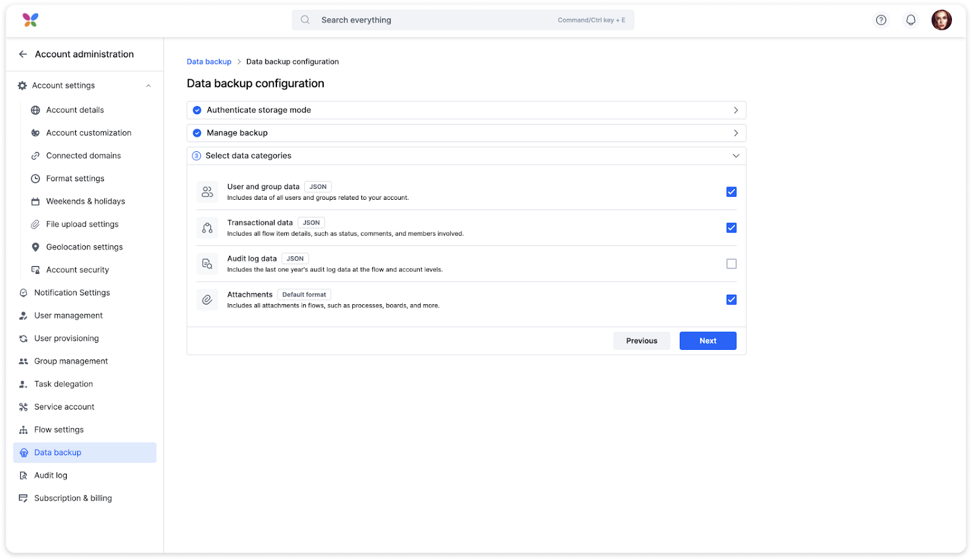Click the Service account icon
This screenshot has width=972, height=560.
[23, 407]
